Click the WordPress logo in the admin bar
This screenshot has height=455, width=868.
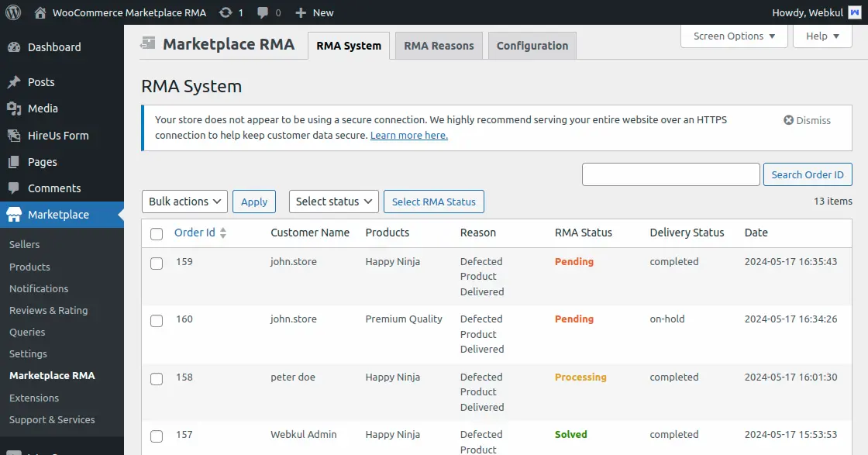[x=12, y=12]
